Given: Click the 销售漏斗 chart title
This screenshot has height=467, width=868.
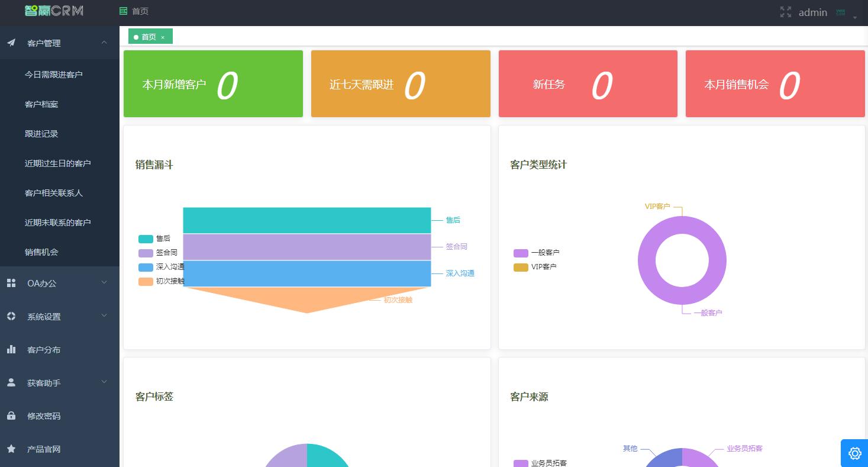Looking at the screenshot, I should (x=154, y=165).
